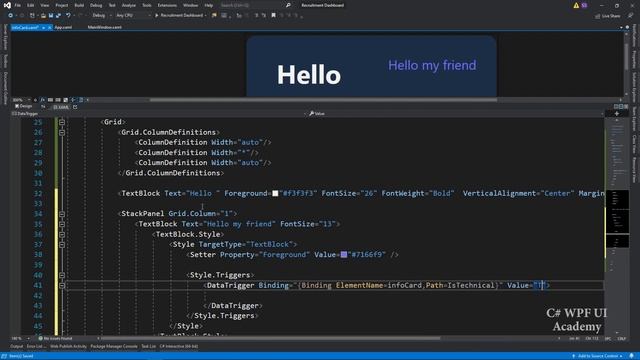Viewport: 640px width, 360px height.
Task: Open the Debug configuration dropdown
Action: 101,16
